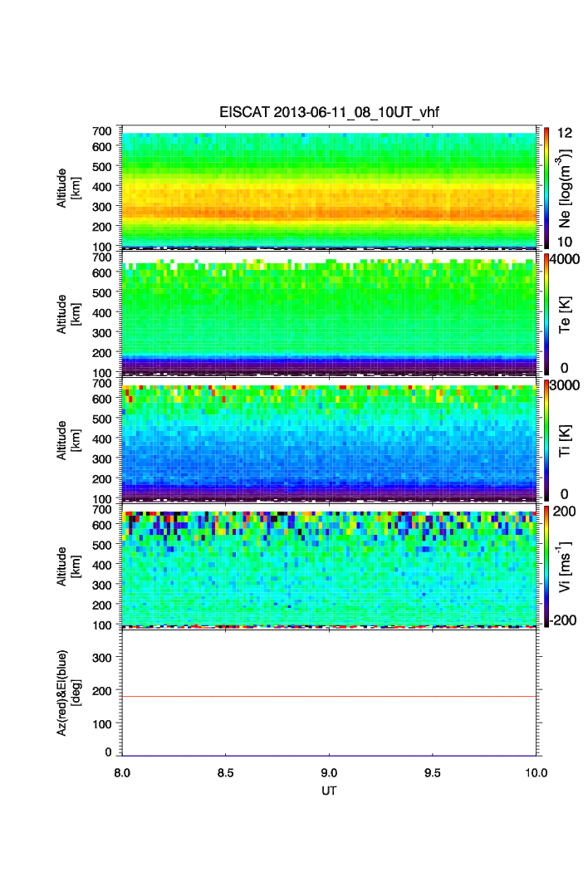Image resolution: width=588 pixels, height=882 pixels.
Task: Select the Ne electron density colorbar
Action: (x=545, y=187)
